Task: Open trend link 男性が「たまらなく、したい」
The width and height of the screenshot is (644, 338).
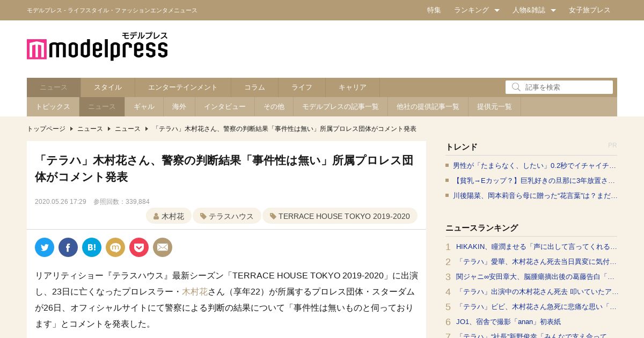Action: (x=535, y=166)
